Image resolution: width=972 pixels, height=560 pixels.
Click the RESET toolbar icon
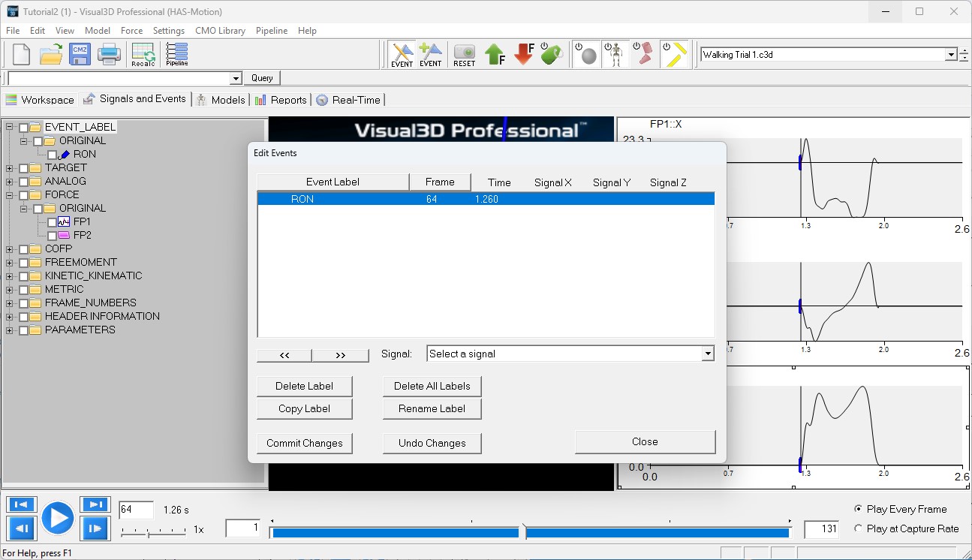click(x=465, y=55)
